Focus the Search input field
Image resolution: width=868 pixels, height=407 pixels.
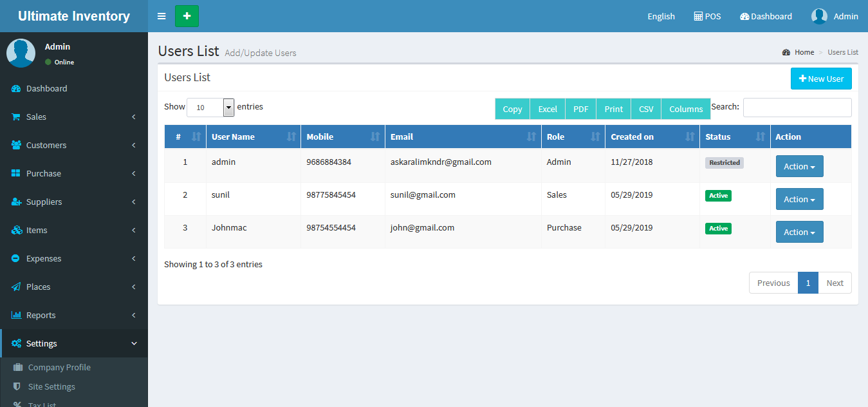(x=797, y=108)
